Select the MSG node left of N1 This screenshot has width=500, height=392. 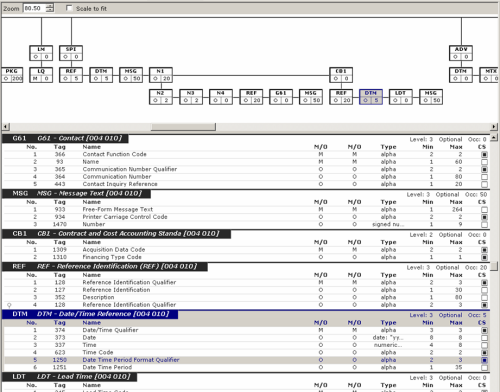click(131, 75)
